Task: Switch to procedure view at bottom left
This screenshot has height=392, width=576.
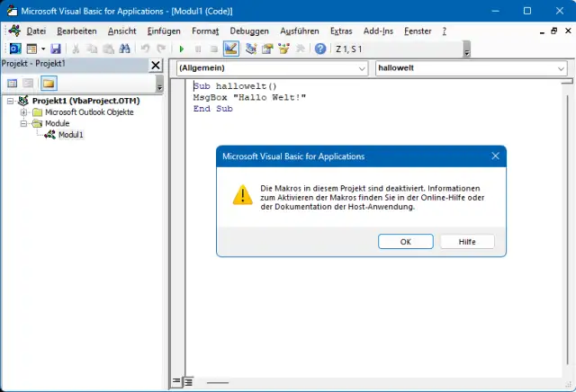Action: [x=176, y=382]
